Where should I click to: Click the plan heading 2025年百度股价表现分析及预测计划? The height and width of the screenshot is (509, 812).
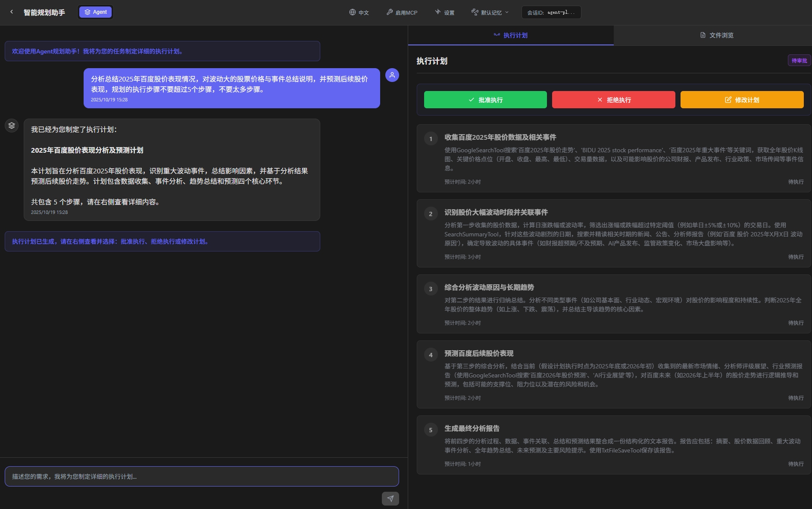pos(87,150)
